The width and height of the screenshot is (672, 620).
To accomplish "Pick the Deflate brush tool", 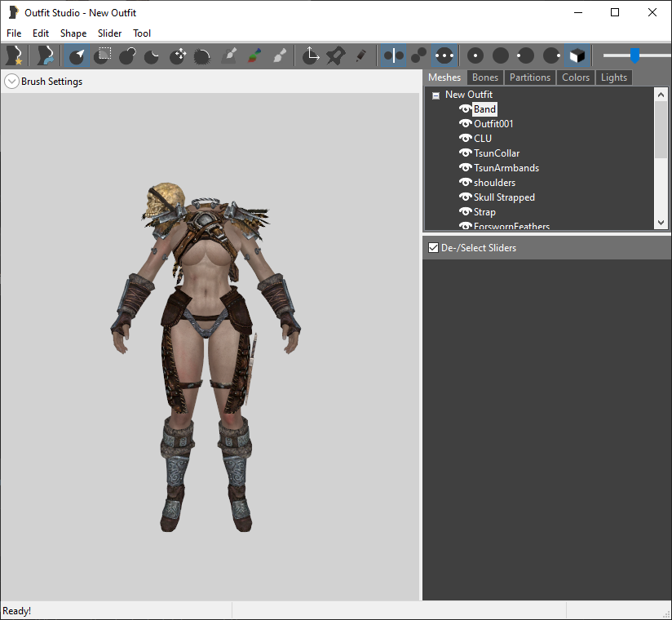I will tap(152, 55).
